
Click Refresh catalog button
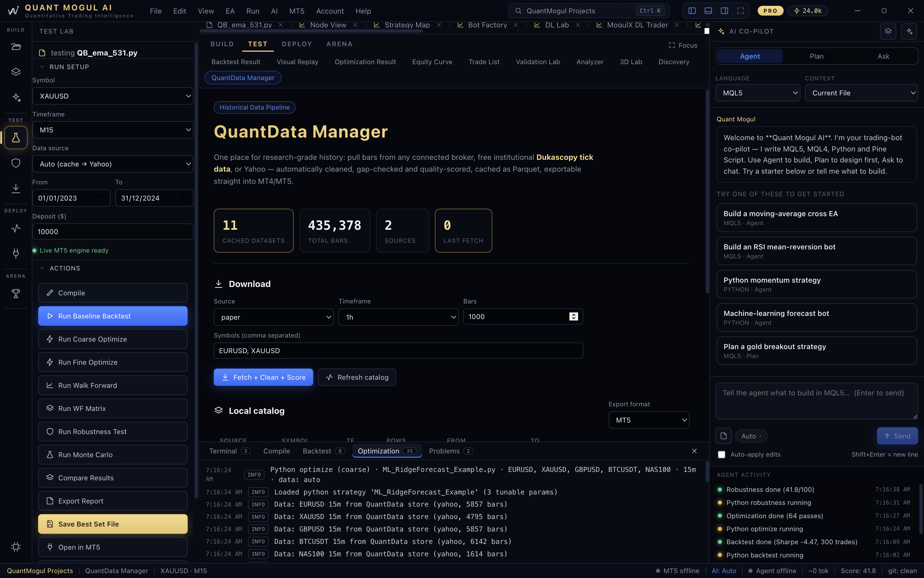(x=357, y=377)
